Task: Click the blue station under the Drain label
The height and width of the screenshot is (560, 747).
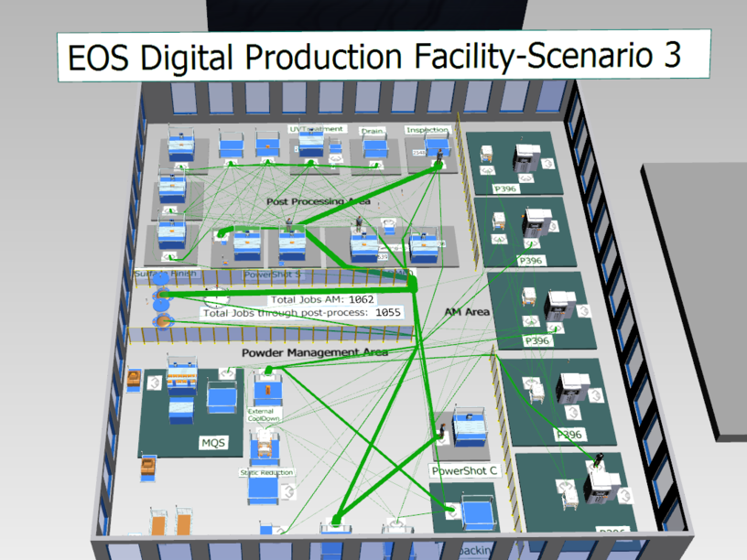Action: pos(375,146)
